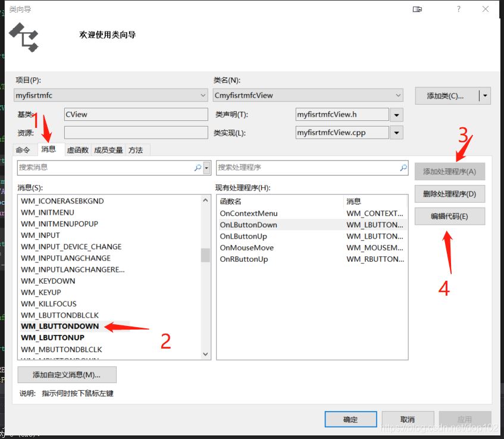Select OnRButtonUp handler row
The image size is (504, 439).
(x=312, y=259)
